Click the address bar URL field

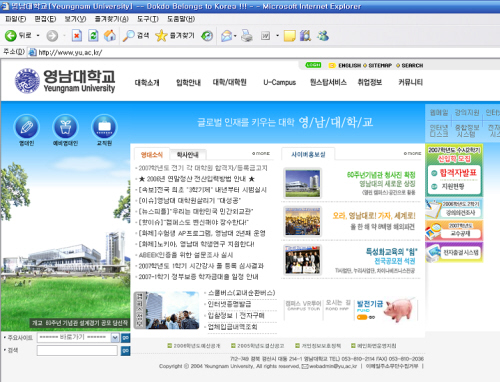263,52
